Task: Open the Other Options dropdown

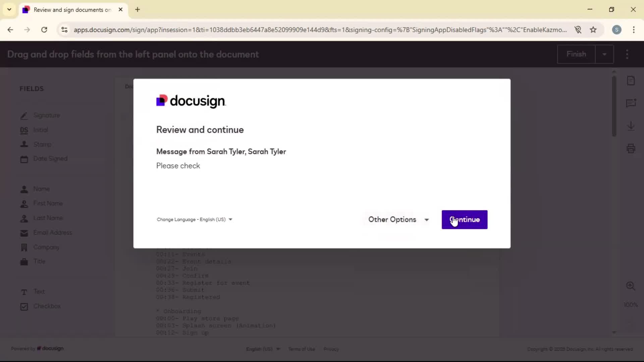Action: [x=398, y=220]
